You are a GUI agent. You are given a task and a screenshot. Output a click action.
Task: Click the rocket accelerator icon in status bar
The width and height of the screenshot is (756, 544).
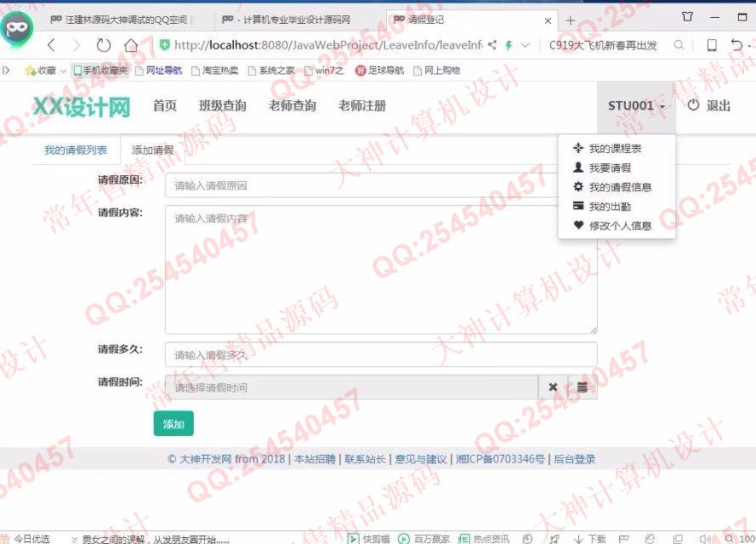tap(554, 539)
